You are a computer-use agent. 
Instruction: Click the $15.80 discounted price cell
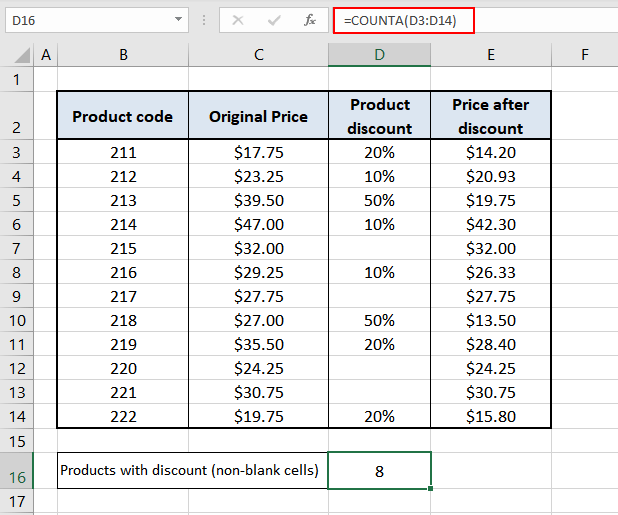pyautogui.click(x=491, y=416)
